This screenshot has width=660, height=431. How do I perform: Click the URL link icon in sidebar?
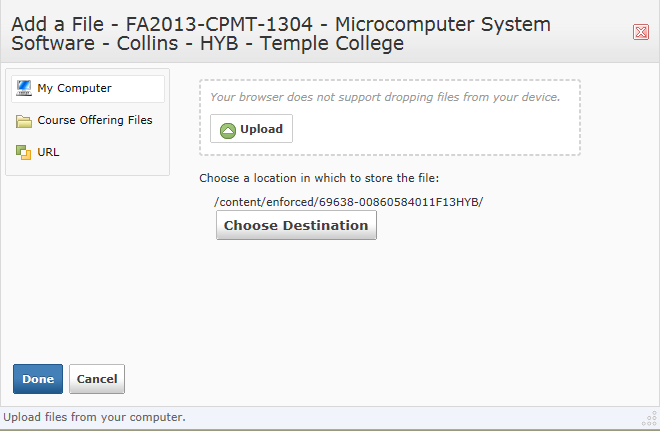click(x=24, y=152)
